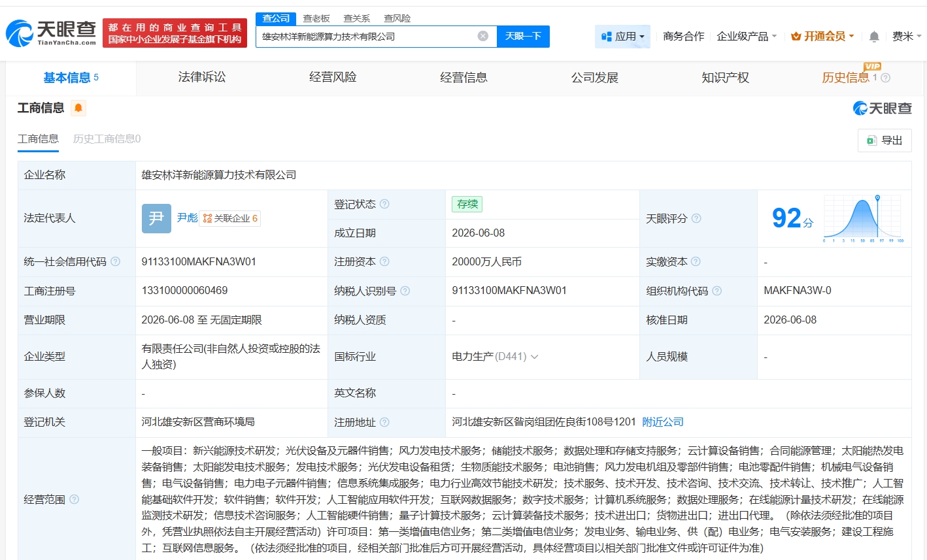Switch to 查公司 search tab
The width and height of the screenshot is (927, 560).
click(x=276, y=18)
